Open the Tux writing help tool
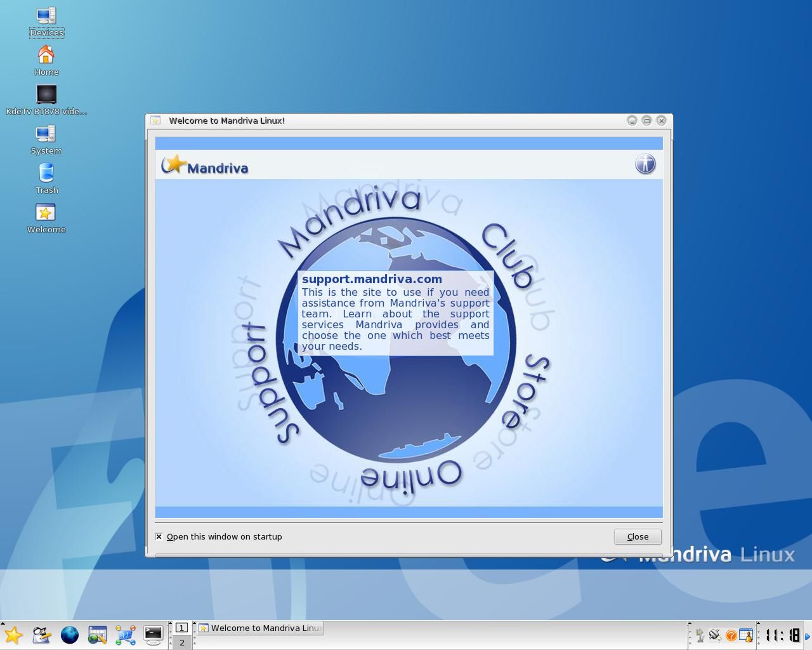This screenshot has height=650, width=812. 41,635
